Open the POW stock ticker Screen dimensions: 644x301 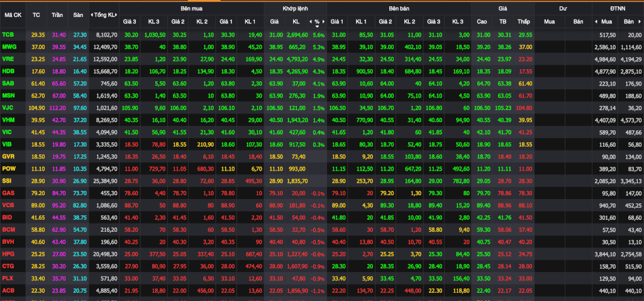pos(8,169)
